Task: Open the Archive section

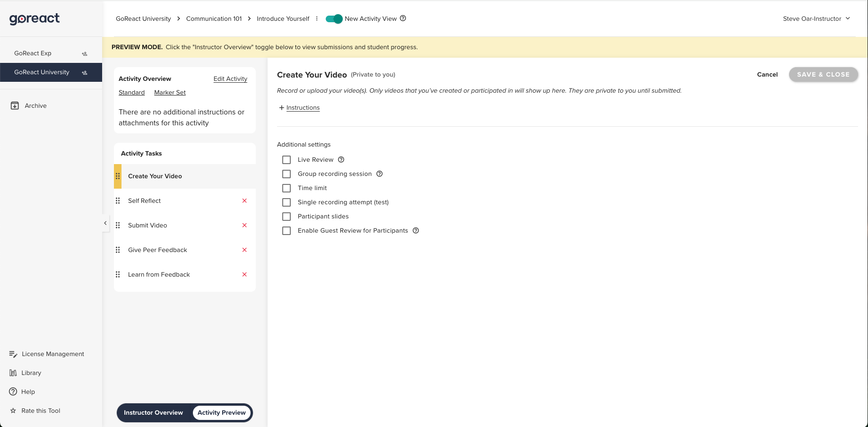Action: 35,105
